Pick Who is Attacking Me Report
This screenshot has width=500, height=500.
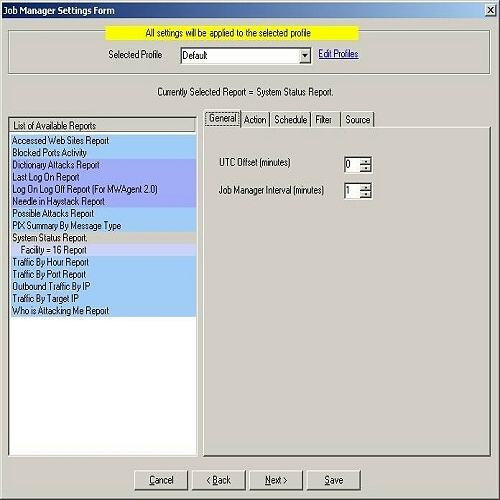[103, 311]
